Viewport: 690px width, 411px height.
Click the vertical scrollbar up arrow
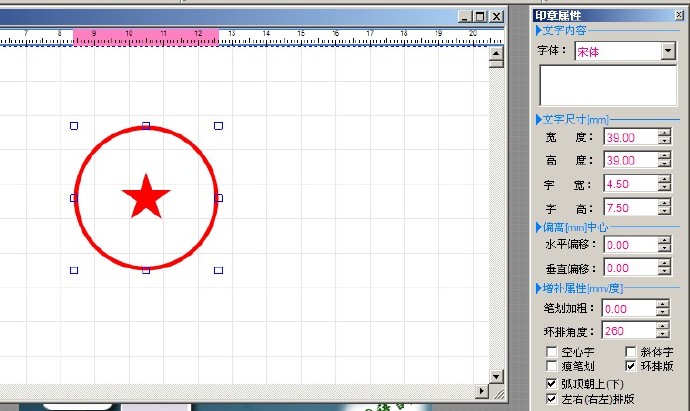pyautogui.click(x=496, y=53)
